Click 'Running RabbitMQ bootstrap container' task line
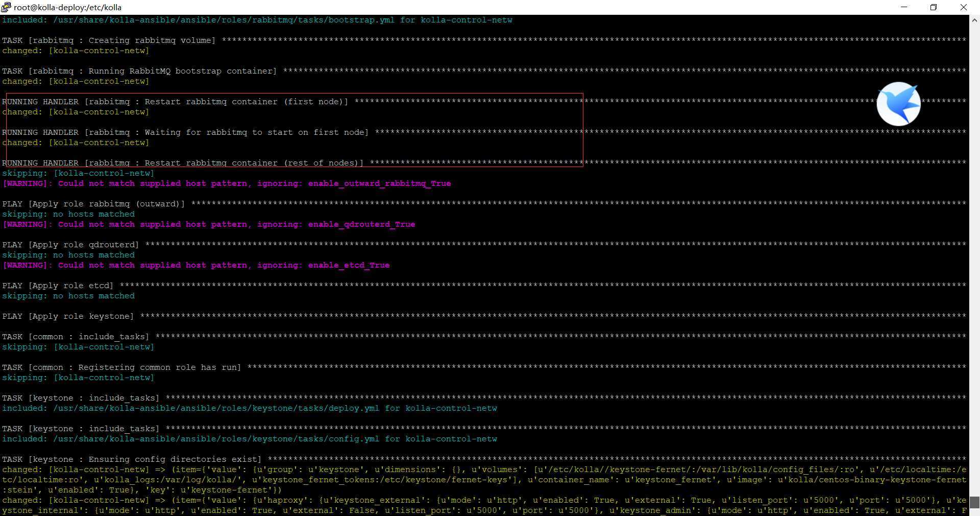The width and height of the screenshot is (980, 516). [x=484, y=71]
